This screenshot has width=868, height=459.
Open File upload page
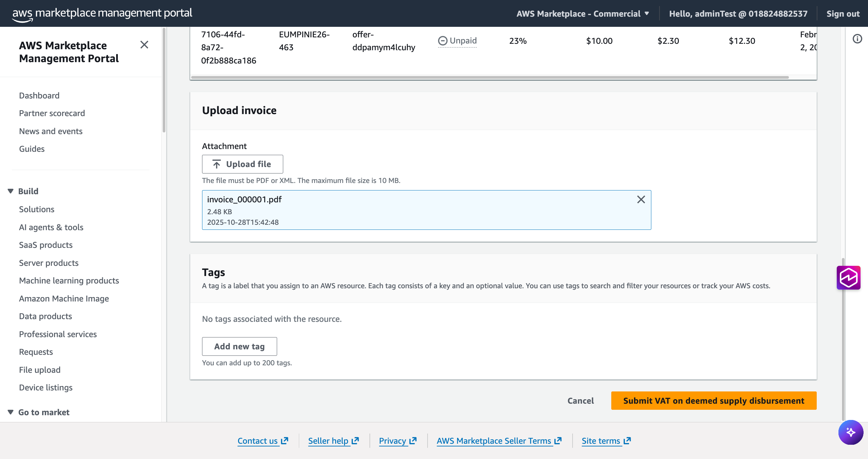click(40, 370)
